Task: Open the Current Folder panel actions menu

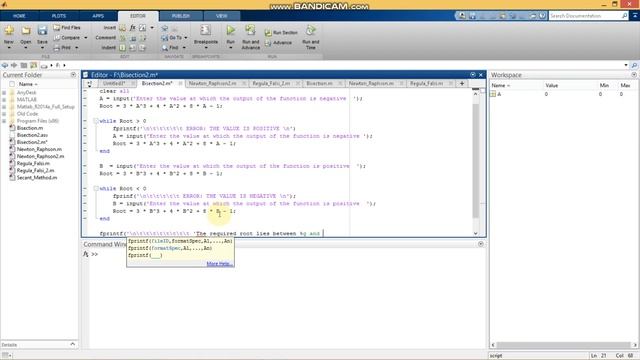Action: point(73,75)
